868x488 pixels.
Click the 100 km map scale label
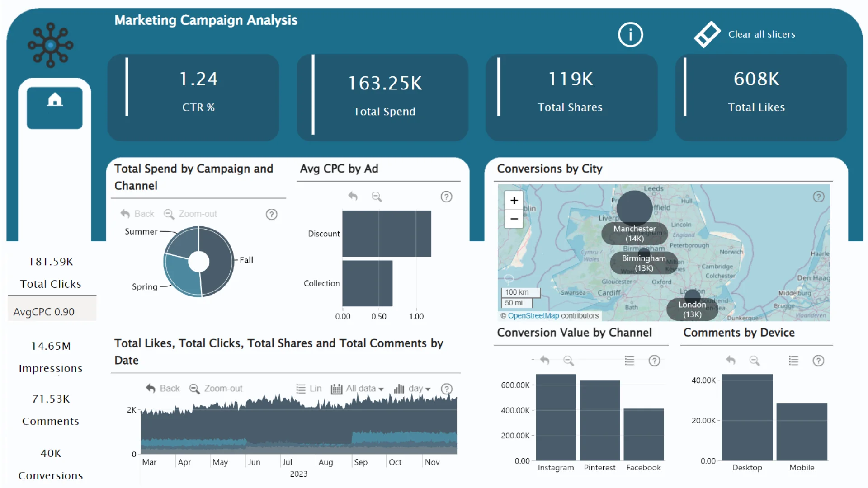pyautogui.click(x=517, y=292)
